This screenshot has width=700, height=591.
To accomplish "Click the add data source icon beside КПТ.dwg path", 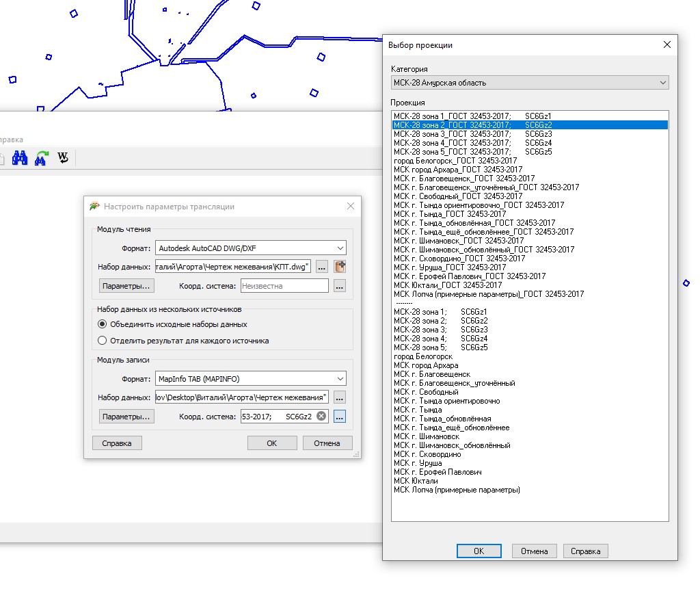I will [x=339, y=267].
